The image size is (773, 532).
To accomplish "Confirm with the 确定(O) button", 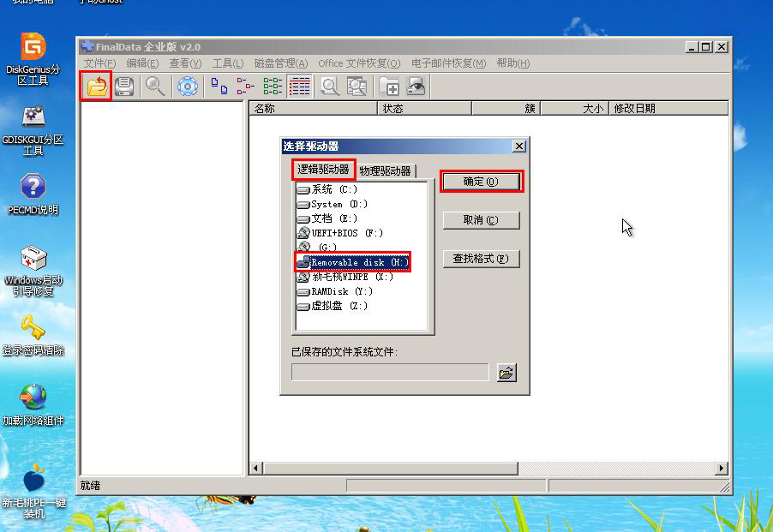I will click(x=481, y=182).
